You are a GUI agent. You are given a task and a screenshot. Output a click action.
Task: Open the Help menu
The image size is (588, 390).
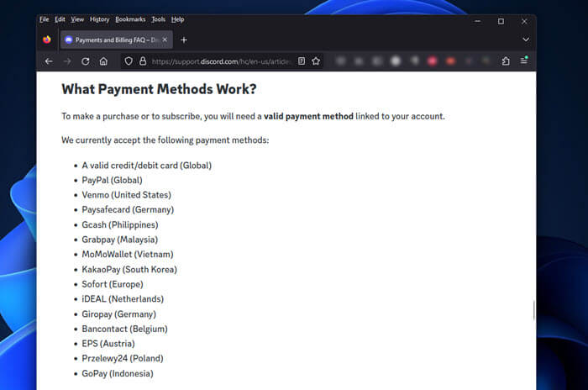point(178,19)
